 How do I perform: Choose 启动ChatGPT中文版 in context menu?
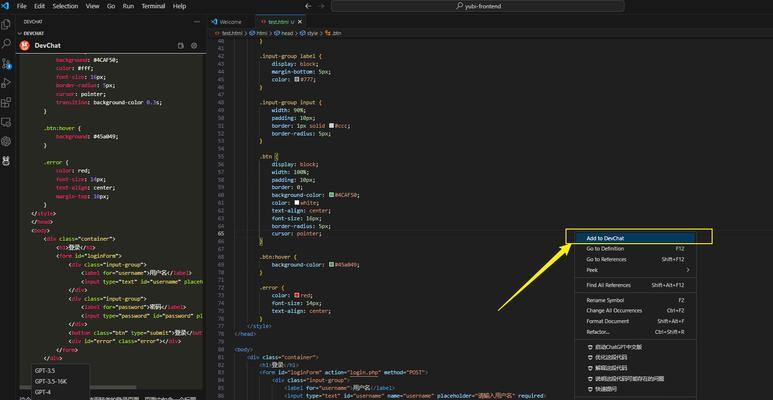tap(635, 347)
